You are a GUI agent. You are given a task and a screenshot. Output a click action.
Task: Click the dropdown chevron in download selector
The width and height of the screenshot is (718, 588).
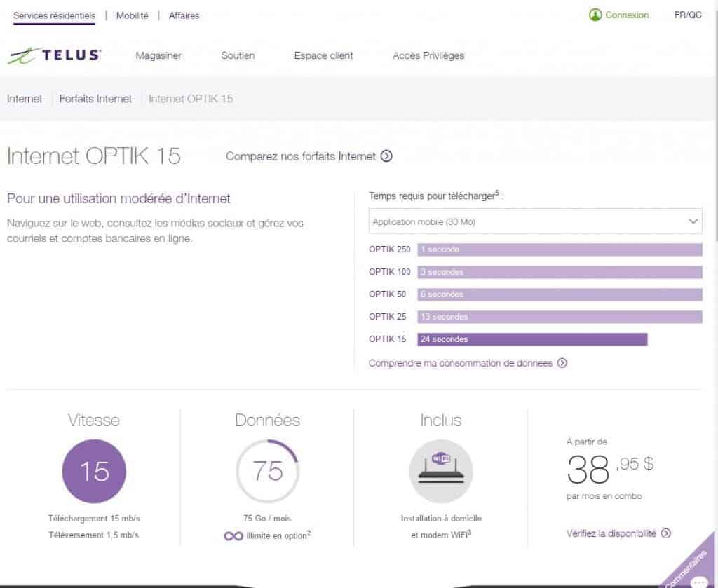pos(693,221)
